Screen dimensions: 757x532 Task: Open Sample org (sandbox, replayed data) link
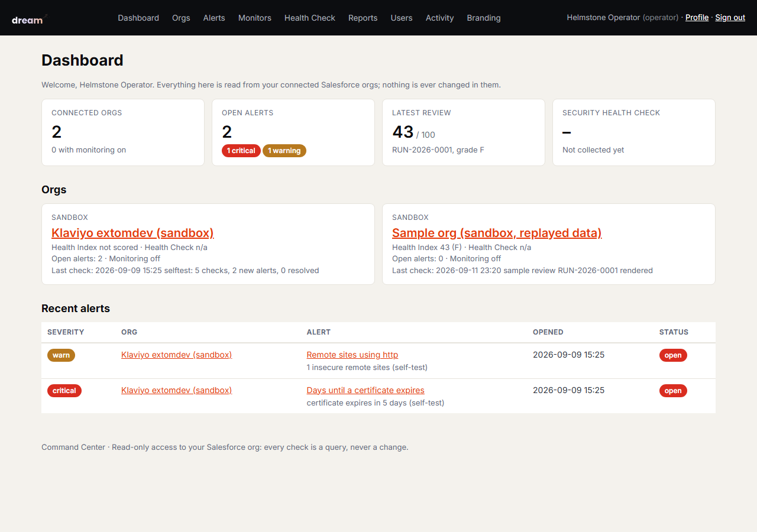[497, 233]
